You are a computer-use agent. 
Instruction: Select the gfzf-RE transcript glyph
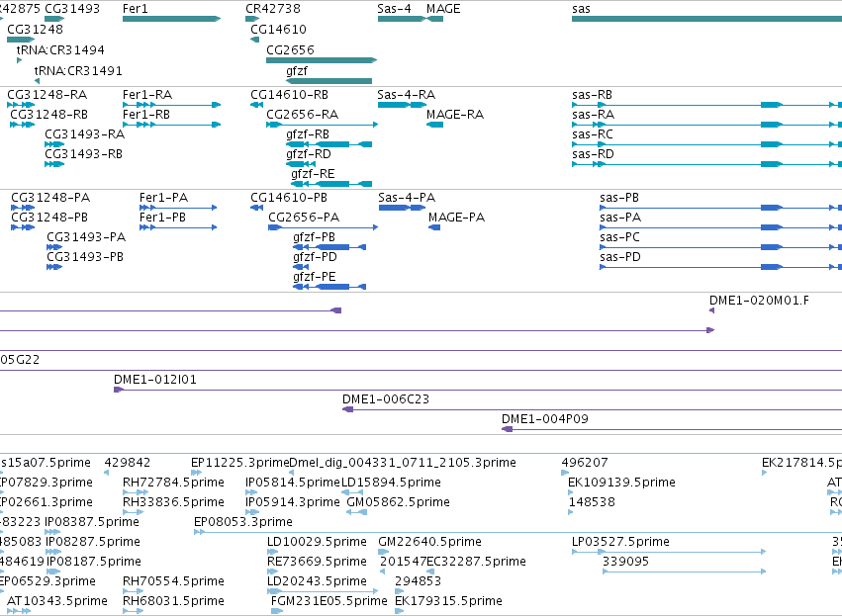[331, 184]
